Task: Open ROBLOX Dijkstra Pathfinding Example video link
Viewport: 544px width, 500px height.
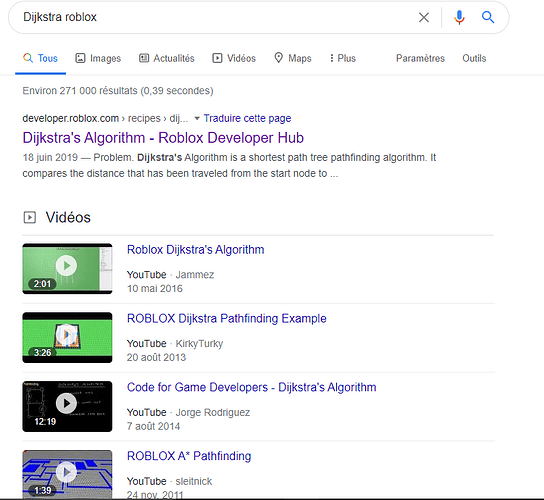Action: point(227,319)
